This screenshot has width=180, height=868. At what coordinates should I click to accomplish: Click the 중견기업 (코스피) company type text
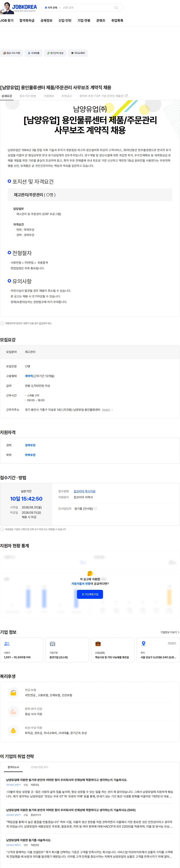(58, 657)
